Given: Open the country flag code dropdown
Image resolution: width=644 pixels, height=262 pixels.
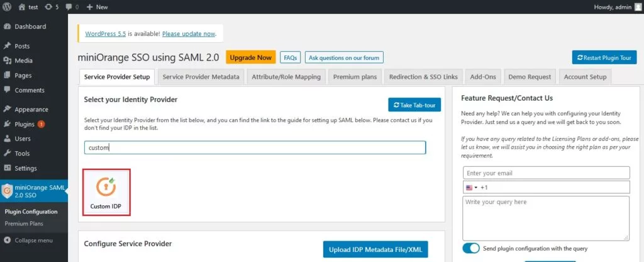Looking at the screenshot, I should (472, 188).
